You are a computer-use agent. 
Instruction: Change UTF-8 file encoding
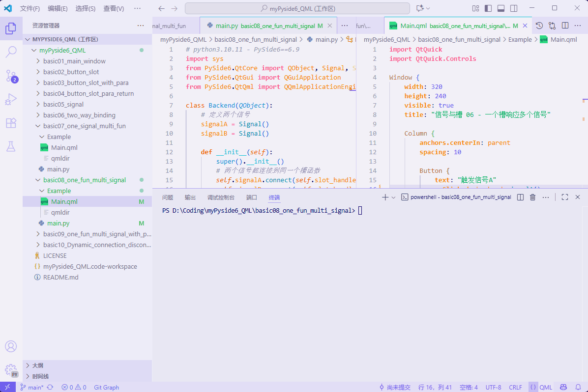[493, 387]
